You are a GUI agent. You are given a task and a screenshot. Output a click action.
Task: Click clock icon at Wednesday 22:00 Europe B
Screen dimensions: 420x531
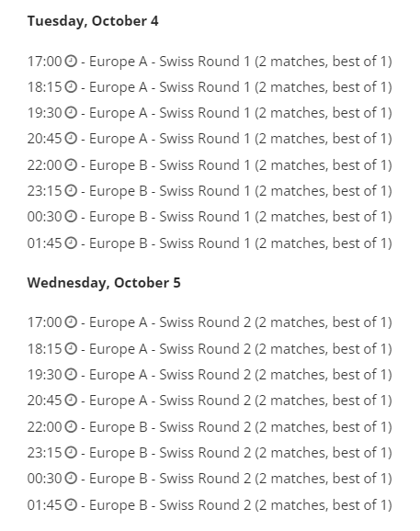click(x=71, y=426)
